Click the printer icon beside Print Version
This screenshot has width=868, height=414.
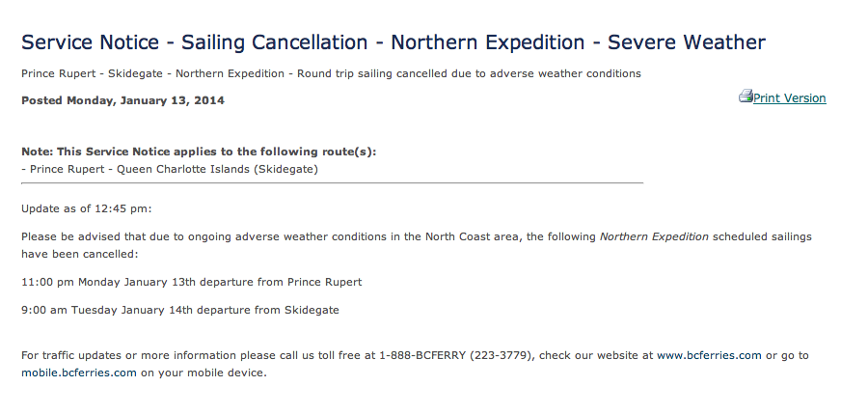click(x=746, y=96)
